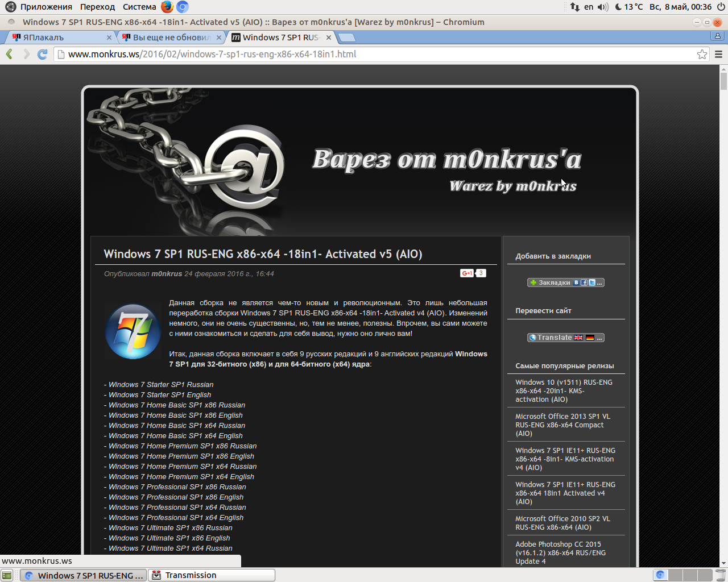This screenshot has height=582, width=728.
Task: Click the Windows 7 SP1 RUS-ENG taskbar button
Action: pos(83,575)
